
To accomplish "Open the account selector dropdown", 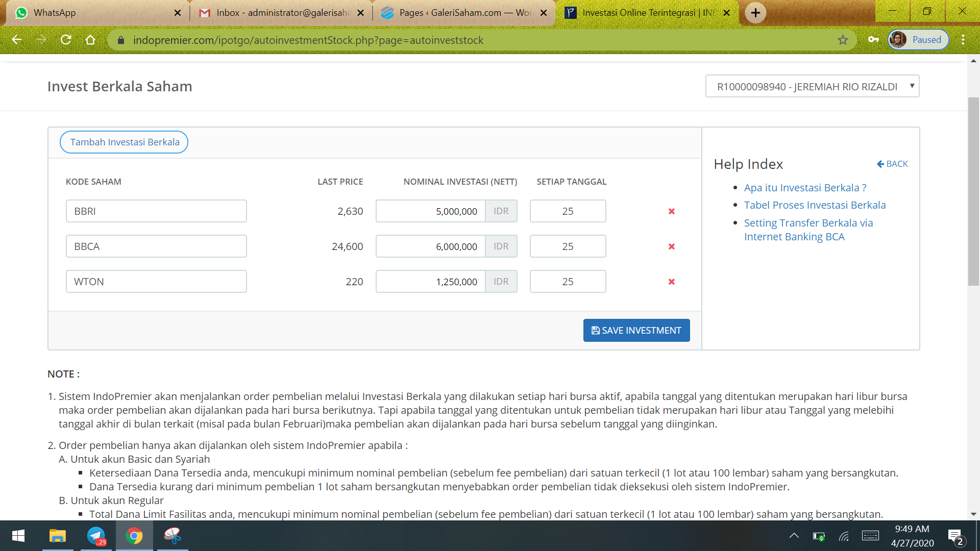I will [812, 86].
